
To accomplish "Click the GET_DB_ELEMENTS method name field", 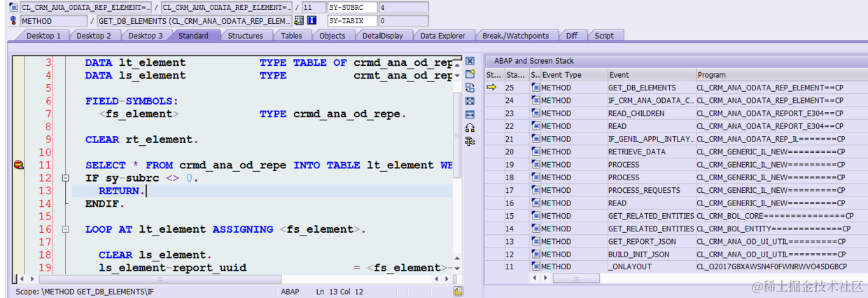I will pos(195,21).
